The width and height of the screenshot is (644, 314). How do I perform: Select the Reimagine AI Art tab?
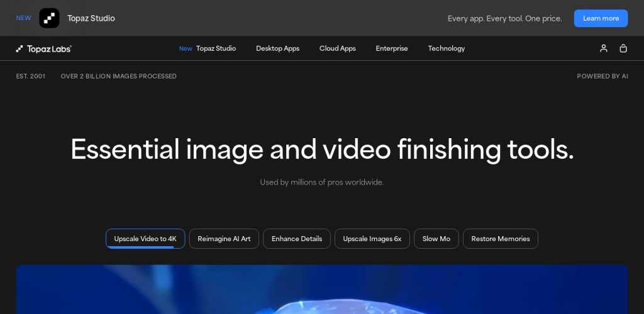click(x=224, y=239)
